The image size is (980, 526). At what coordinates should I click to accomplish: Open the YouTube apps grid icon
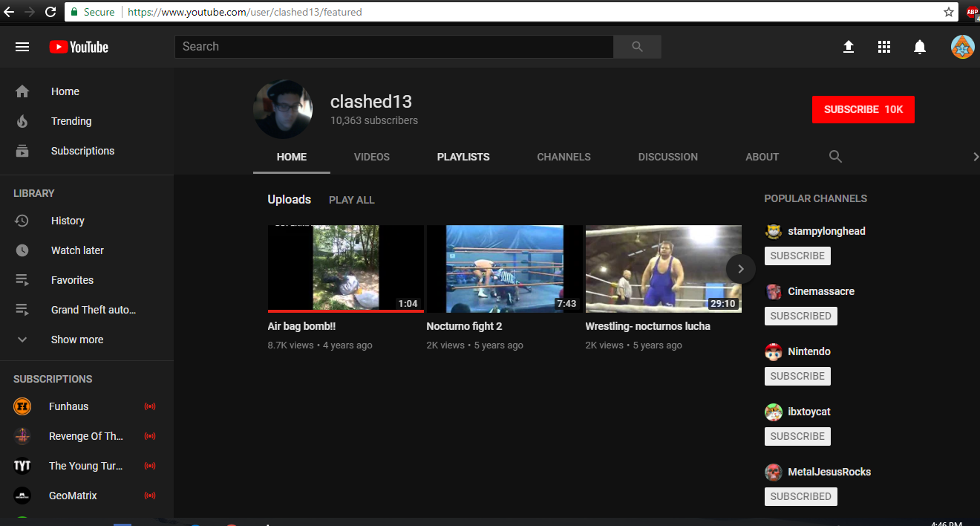point(883,46)
